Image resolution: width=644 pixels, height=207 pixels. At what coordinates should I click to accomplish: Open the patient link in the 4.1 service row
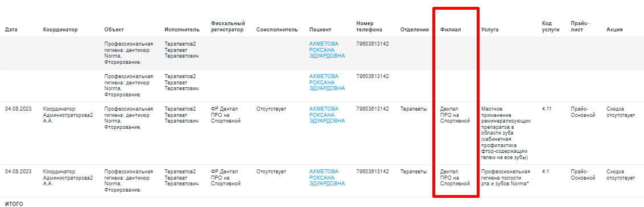[327, 177]
